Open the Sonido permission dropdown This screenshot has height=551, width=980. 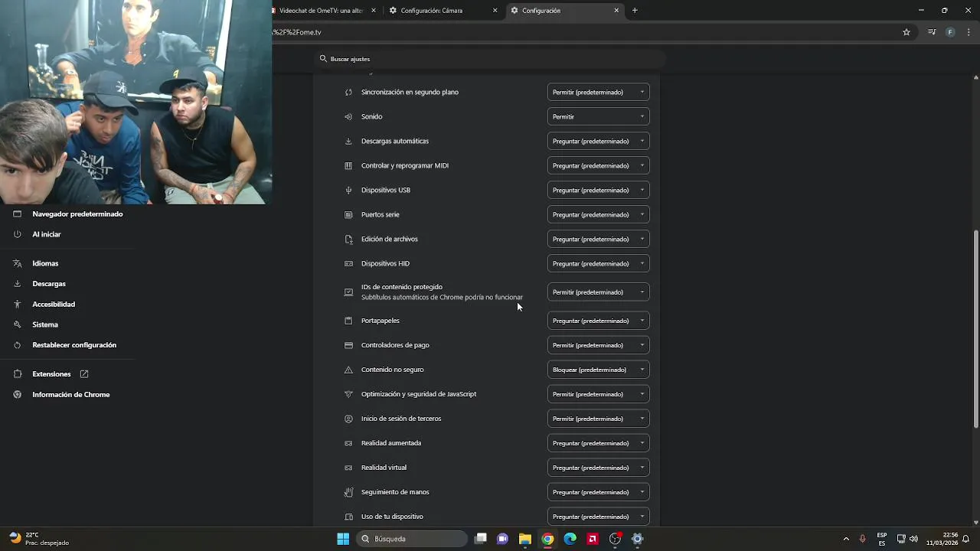click(598, 116)
